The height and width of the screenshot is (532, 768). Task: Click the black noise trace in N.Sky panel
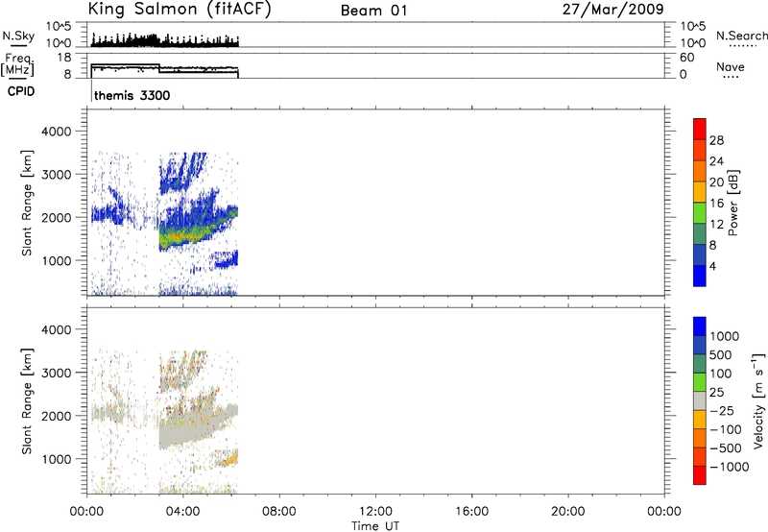(164, 41)
